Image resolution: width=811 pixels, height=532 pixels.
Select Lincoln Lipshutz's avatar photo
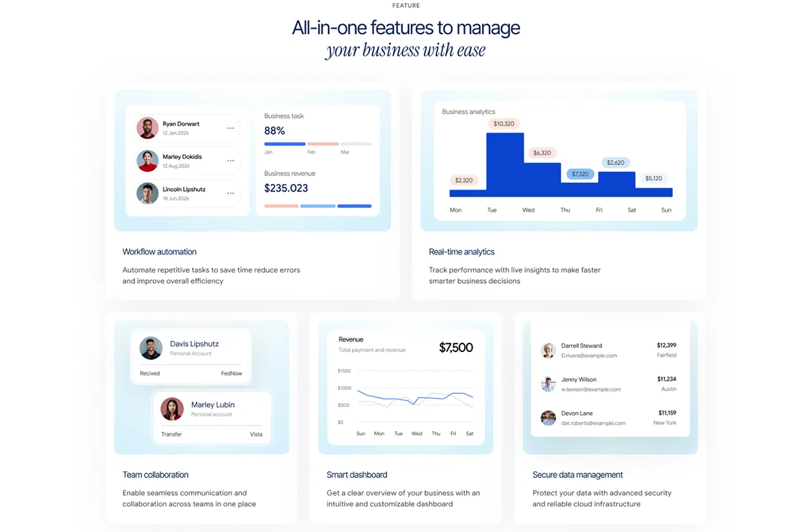coord(147,193)
